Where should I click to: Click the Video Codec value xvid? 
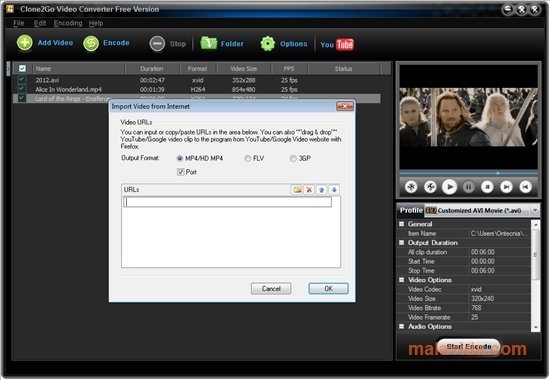(x=476, y=289)
